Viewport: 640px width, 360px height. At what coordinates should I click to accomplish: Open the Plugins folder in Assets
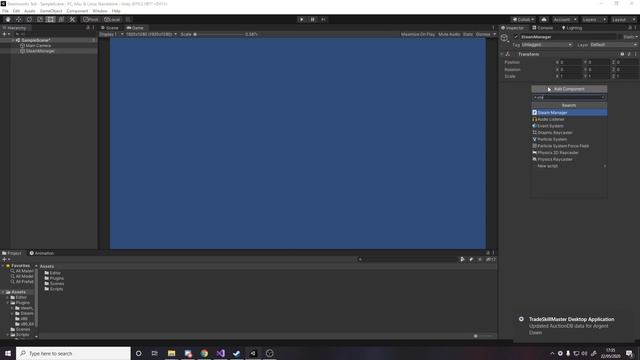pos(54,278)
